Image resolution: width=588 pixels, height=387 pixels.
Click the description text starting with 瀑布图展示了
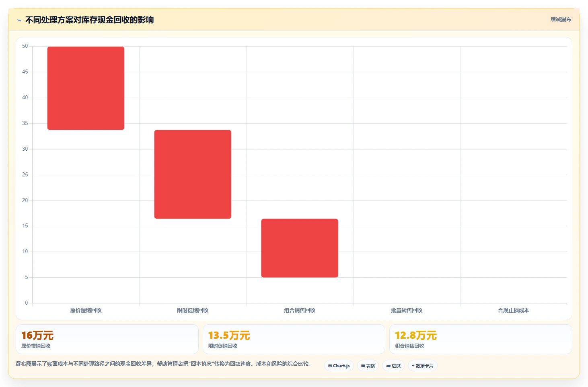[164, 364]
